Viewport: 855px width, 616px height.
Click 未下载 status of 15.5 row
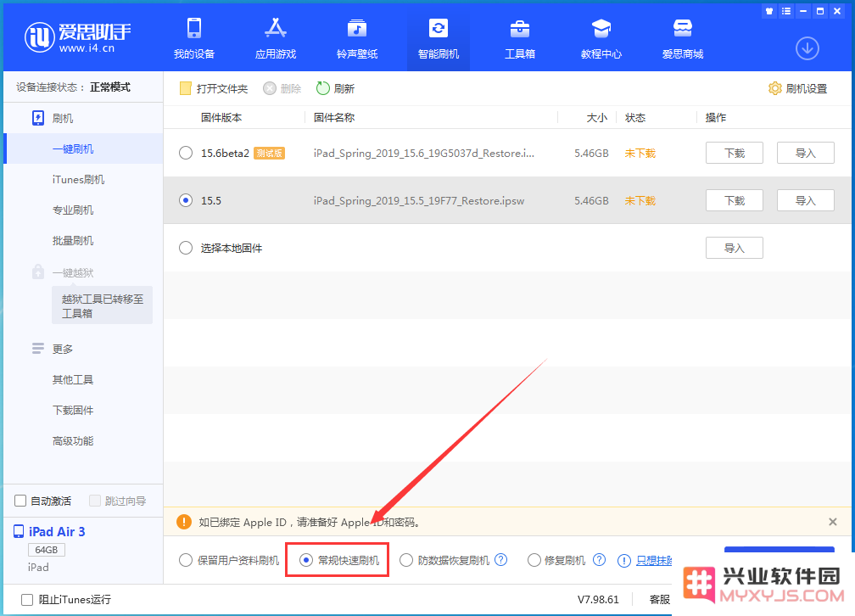[640, 201]
